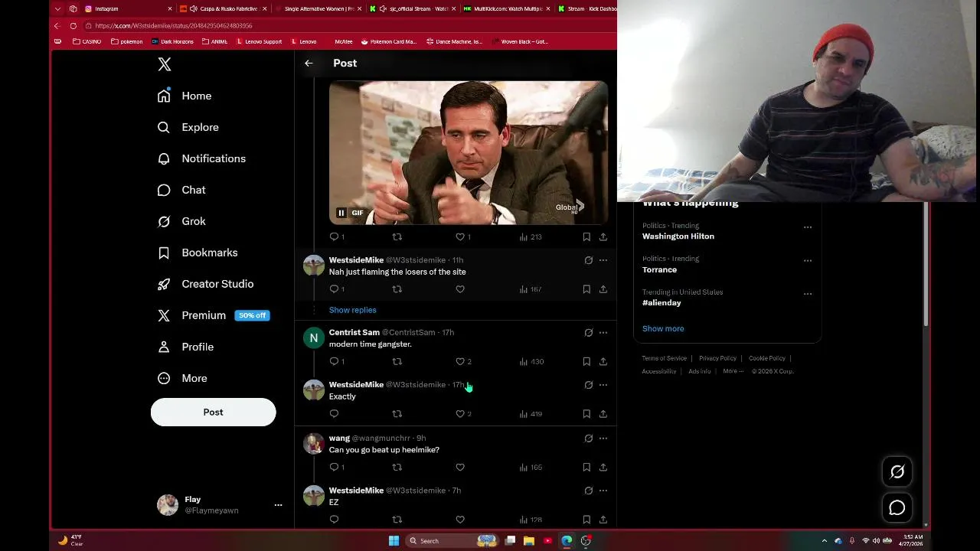980x551 pixels.
Task: Reply to "Can you go beat up heelmike?"
Action: point(334,468)
